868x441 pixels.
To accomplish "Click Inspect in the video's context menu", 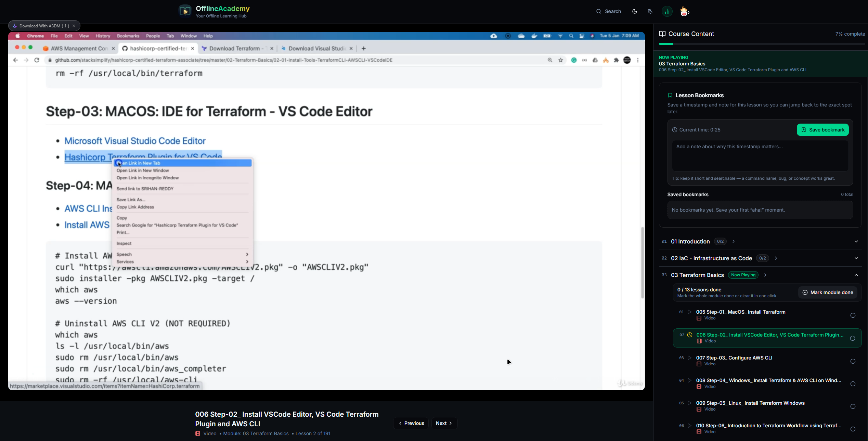I will click(124, 243).
